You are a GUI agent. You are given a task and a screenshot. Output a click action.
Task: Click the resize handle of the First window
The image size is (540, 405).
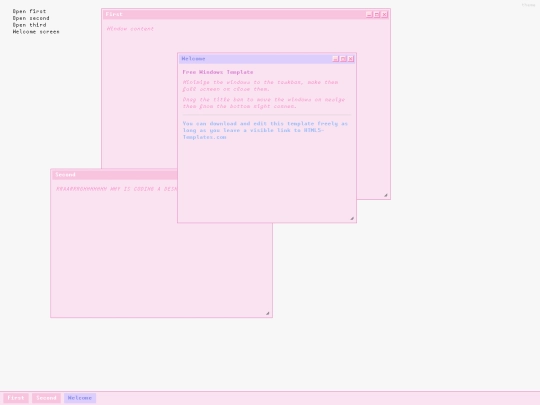(386, 195)
